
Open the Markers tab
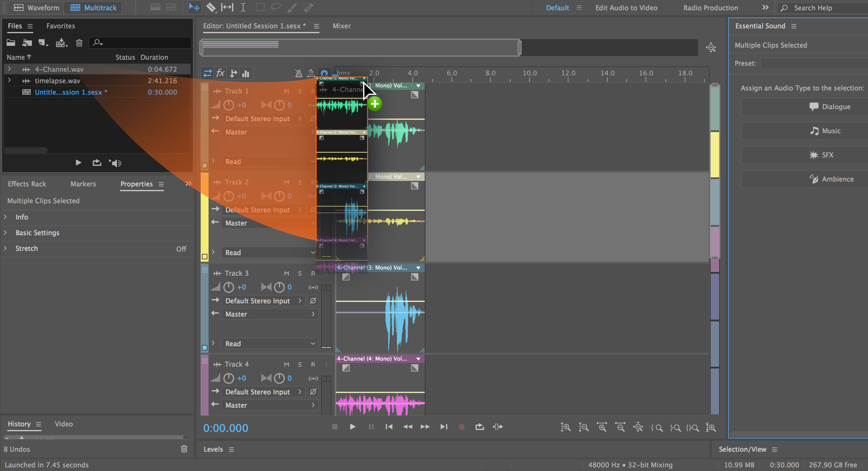(83, 184)
